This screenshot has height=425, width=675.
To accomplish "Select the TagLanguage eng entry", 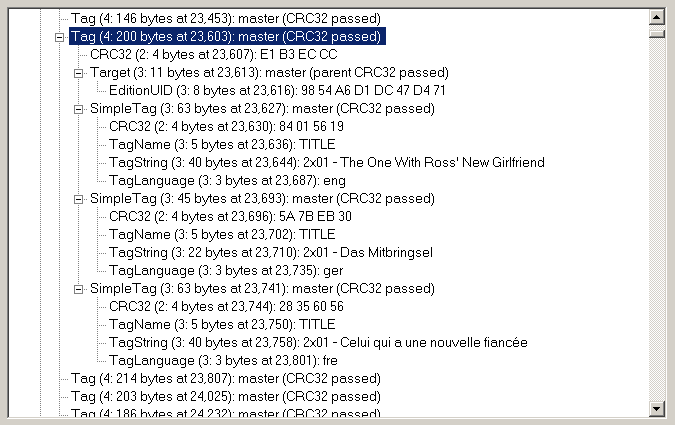I will point(227,180).
